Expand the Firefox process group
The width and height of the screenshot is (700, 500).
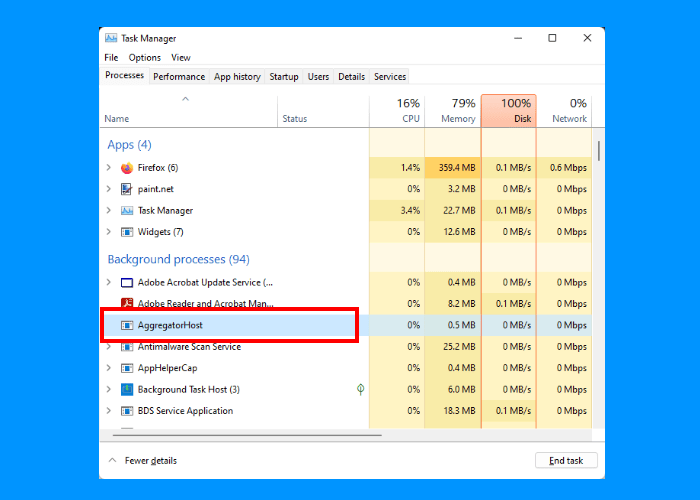pos(108,168)
